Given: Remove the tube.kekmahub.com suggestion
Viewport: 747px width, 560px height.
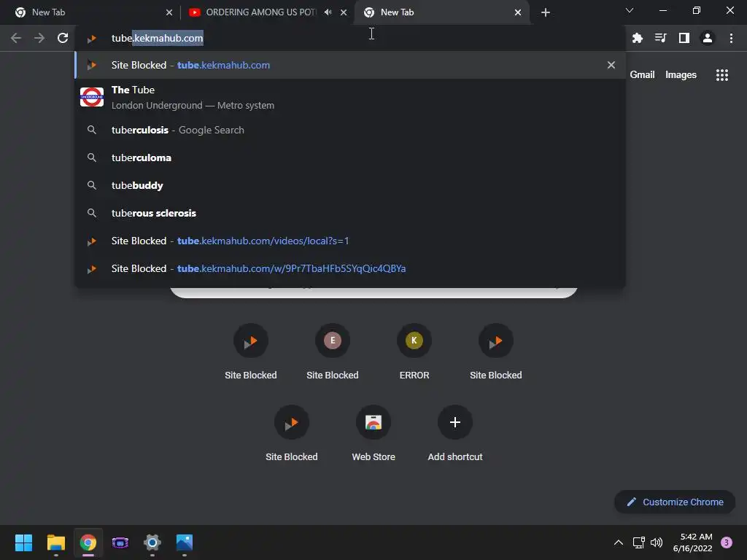Looking at the screenshot, I should (611, 65).
